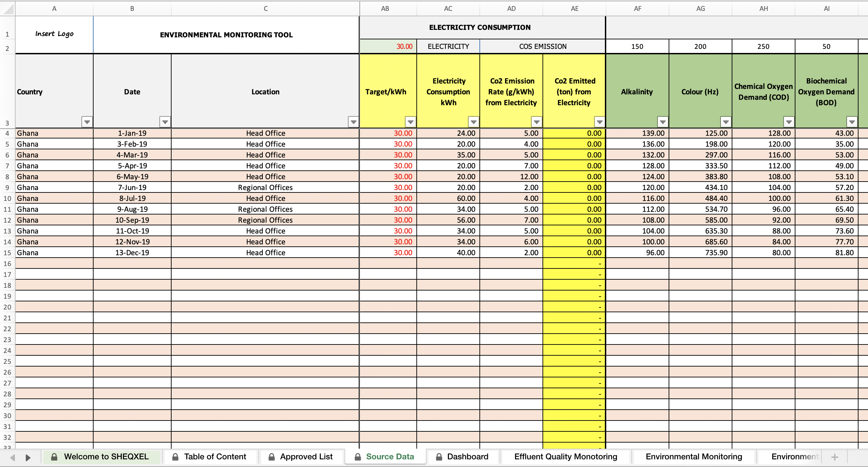Click the ELECTRICITY cell in row 2
Screen dimensions: 868x467
[x=448, y=46]
